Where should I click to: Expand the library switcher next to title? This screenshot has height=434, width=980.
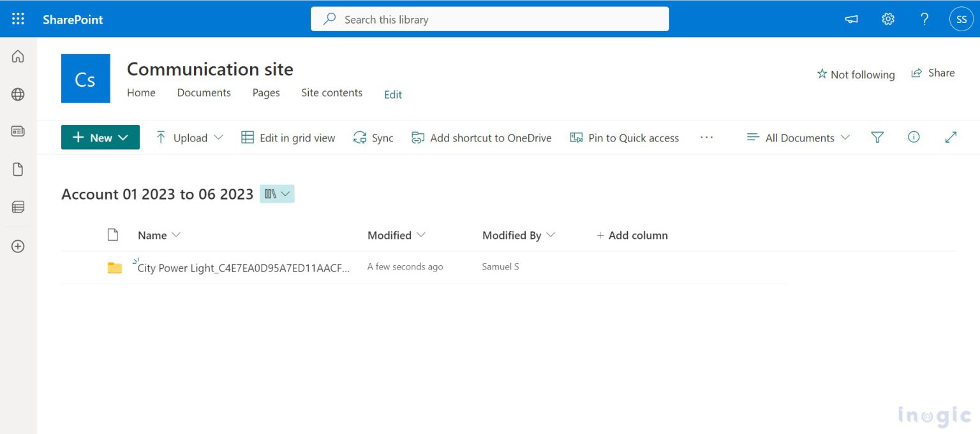pos(277,194)
